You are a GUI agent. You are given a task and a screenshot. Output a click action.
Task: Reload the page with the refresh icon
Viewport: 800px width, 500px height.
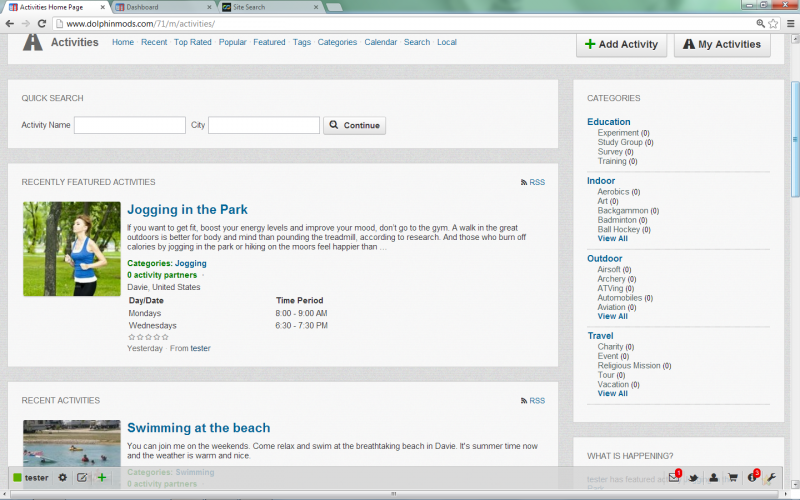coord(42,23)
